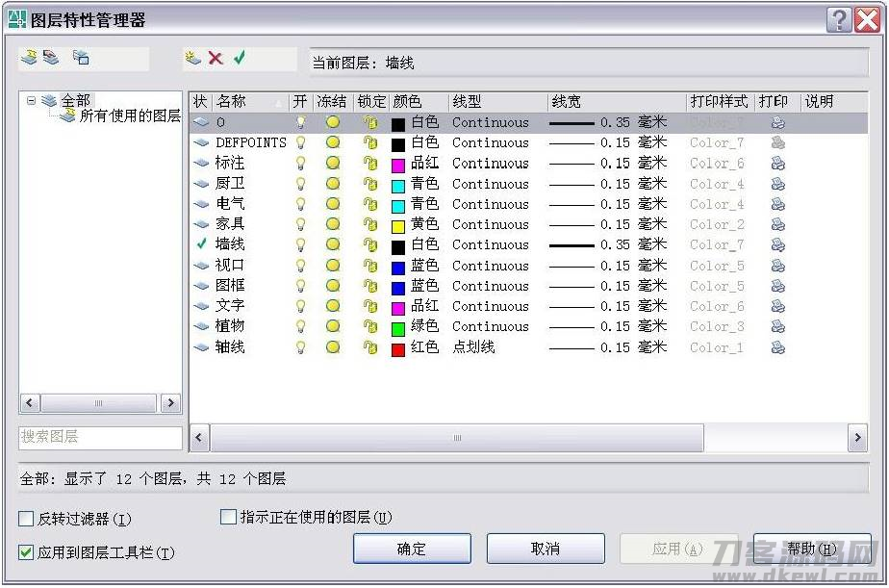Click the printer icon of layer 0
Image resolution: width=889 pixels, height=588 pixels.
tap(777, 122)
